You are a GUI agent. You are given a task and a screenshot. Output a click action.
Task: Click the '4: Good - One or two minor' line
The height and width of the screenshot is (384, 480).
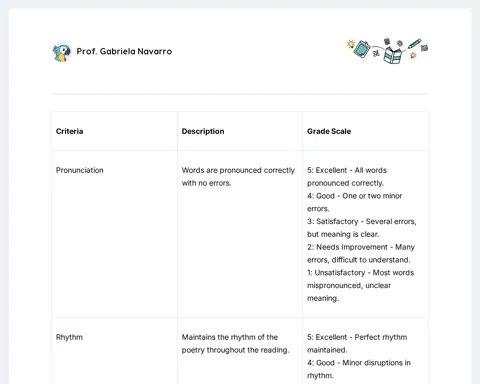pyautogui.click(x=354, y=196)
